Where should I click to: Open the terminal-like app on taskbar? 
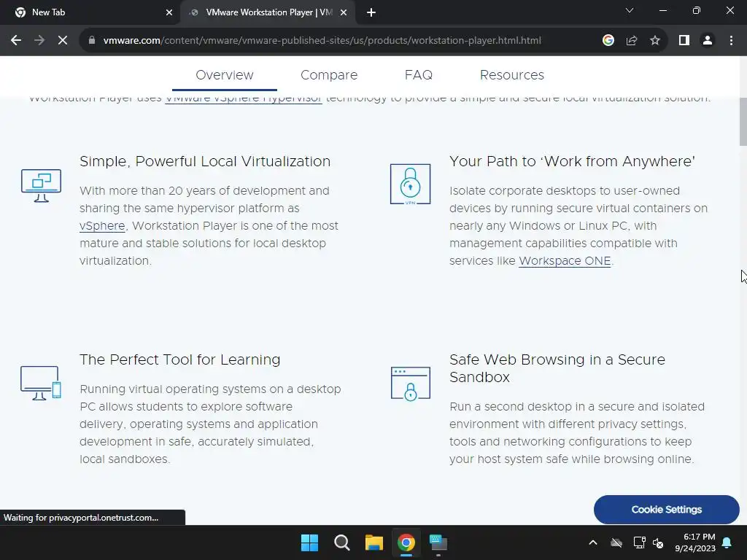[438, 542]
